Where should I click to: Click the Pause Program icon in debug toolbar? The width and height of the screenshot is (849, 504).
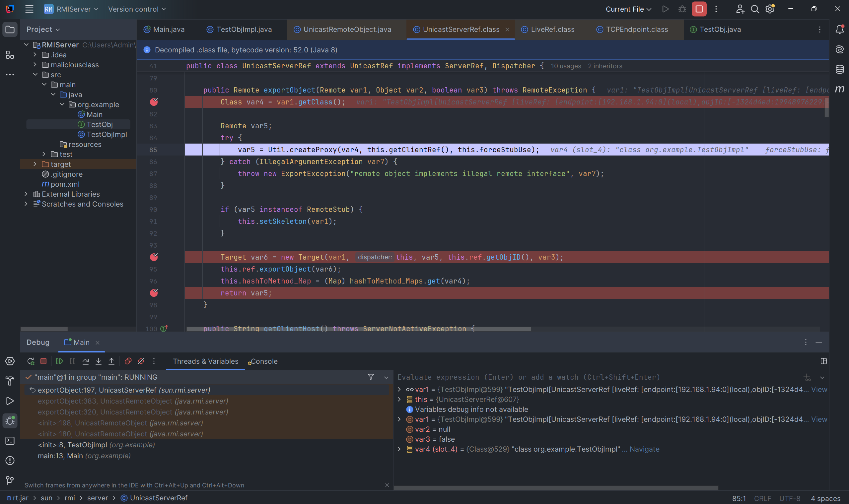click(x=73, y=361)
